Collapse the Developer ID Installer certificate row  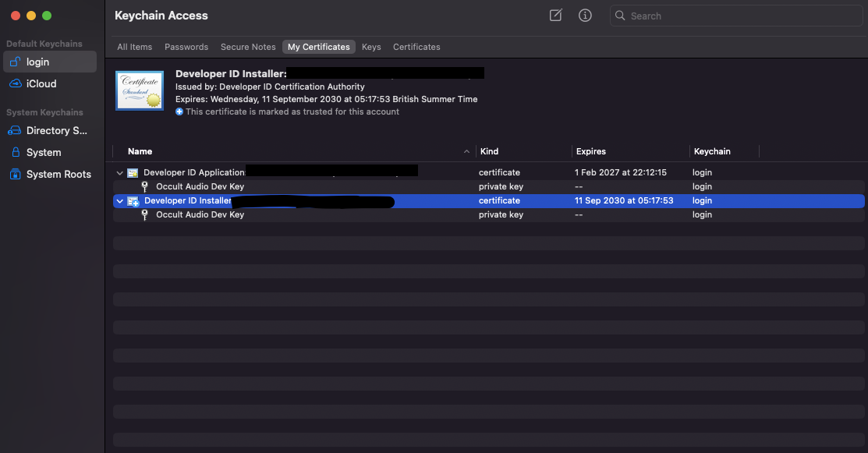pyautogui.click(x=119, y=201)
